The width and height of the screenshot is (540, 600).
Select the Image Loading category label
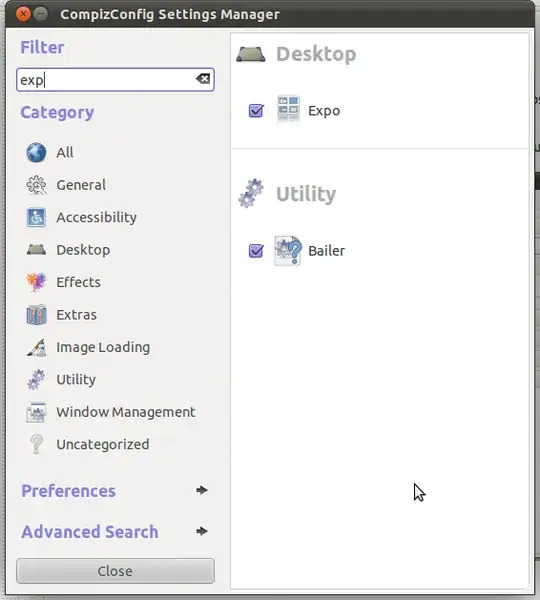pyautogui.click(x=103, y=347)
